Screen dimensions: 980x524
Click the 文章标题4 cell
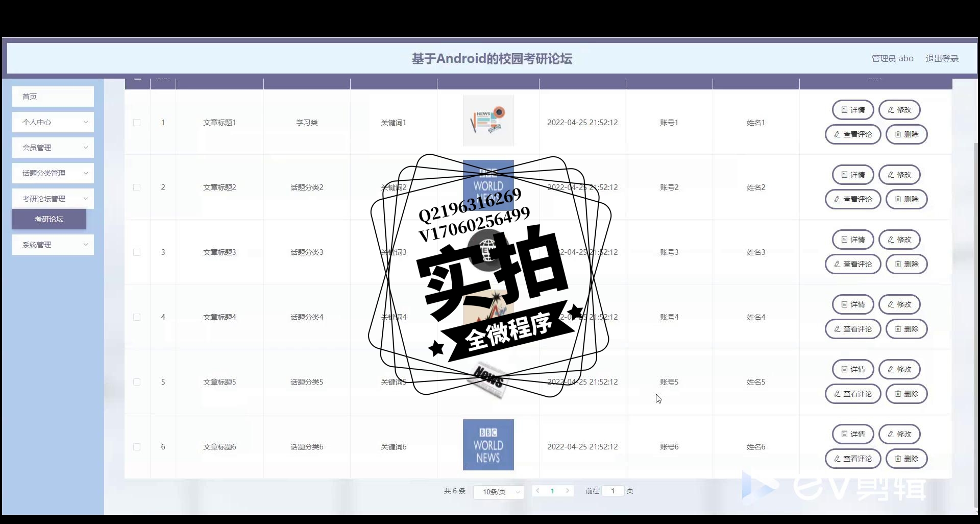click(x=219, y=317)
